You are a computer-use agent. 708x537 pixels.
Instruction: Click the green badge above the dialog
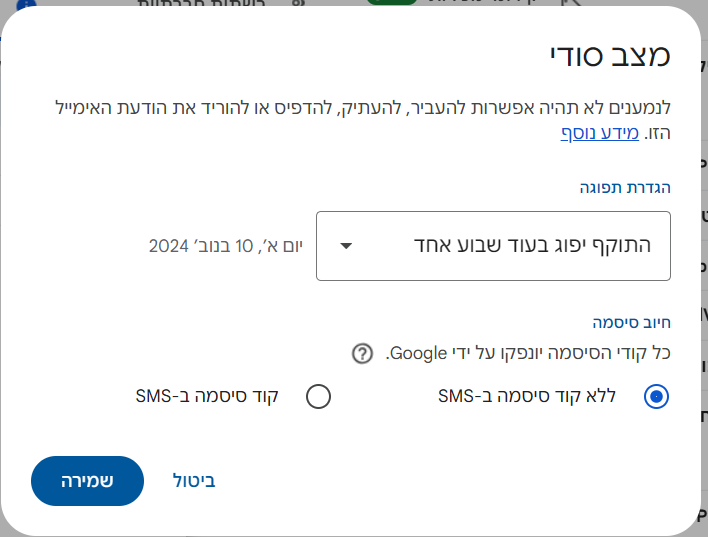pos(391,3)
